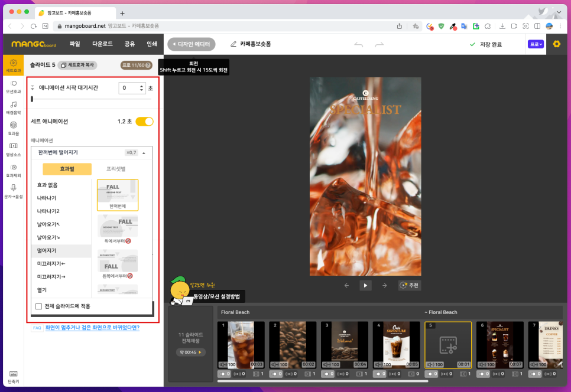Open the 효과음 sidebar panel
This screenshot has height=392, width=571.
tap(14, 129)
